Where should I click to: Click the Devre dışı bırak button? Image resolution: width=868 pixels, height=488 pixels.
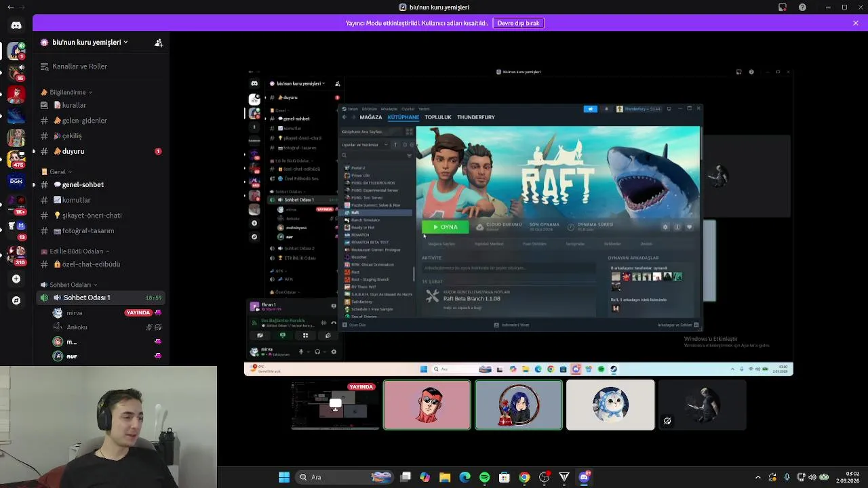(519, 23)
